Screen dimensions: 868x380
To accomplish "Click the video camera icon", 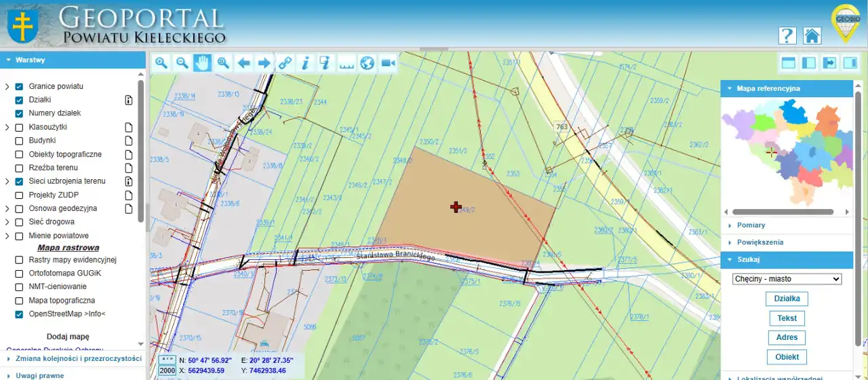I will 388,63.
